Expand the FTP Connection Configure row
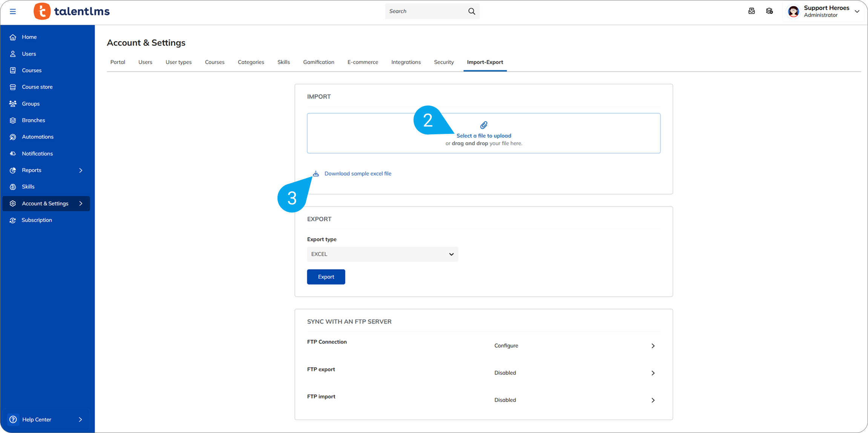Viewport: 868px width, 433px height. point(653,345)
